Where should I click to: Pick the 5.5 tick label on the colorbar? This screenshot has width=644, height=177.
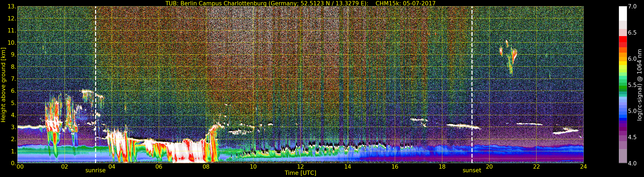pos(632,85)
